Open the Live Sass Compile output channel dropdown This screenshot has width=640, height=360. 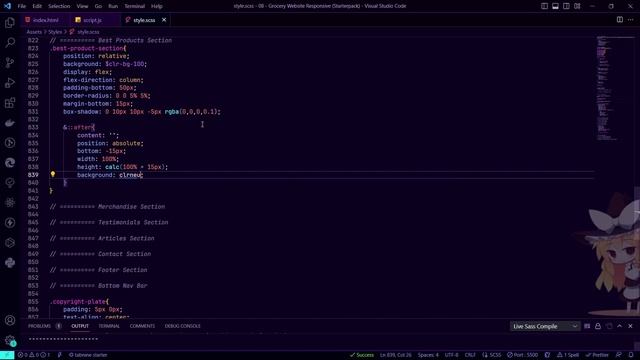coord(545,326)
